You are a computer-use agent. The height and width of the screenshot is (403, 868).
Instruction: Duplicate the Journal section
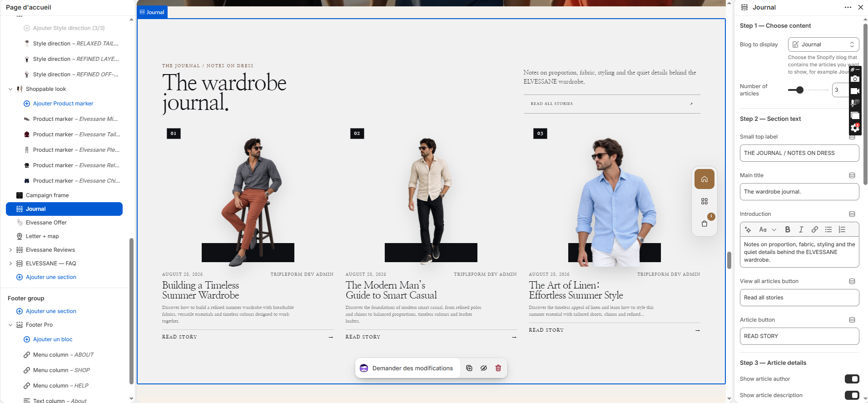pyautogui.click(x=469, y=368)
